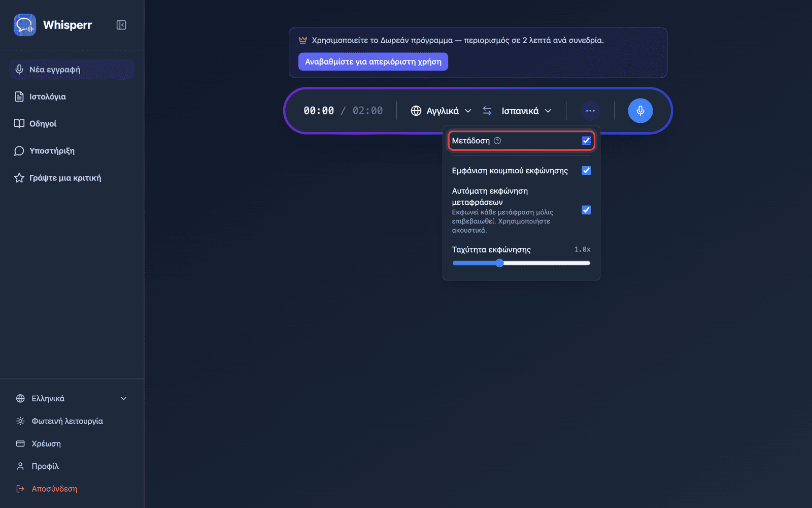Click the 02:00 time limit text
Image resolution: width=812 pixels, height=508 pixels.
tap(368, 111)
